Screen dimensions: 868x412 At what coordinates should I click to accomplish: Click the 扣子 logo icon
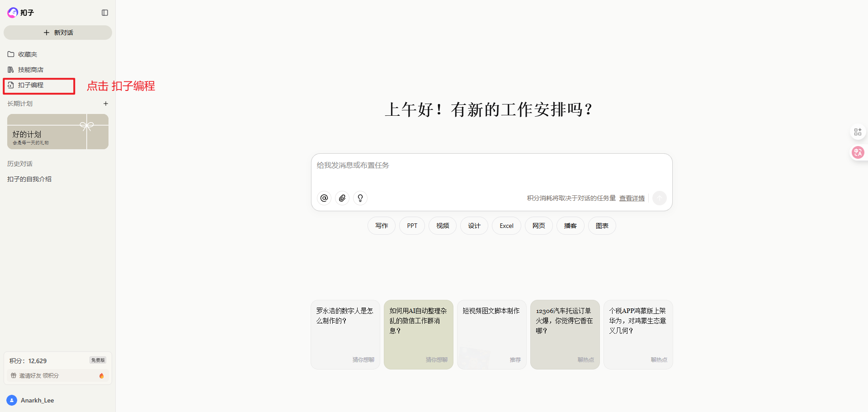click(13, 13)
